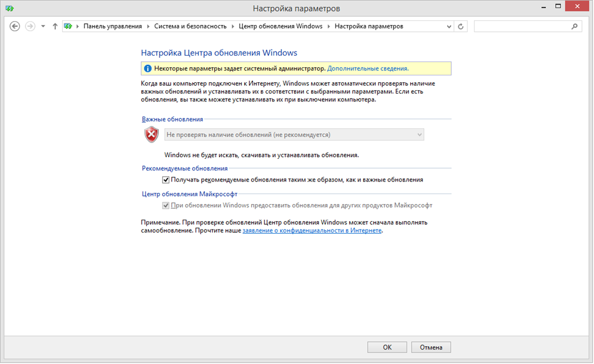This screenshot has width=594, height=364.
Task: Click the forward navigation arrow
Action: point(30,26)
